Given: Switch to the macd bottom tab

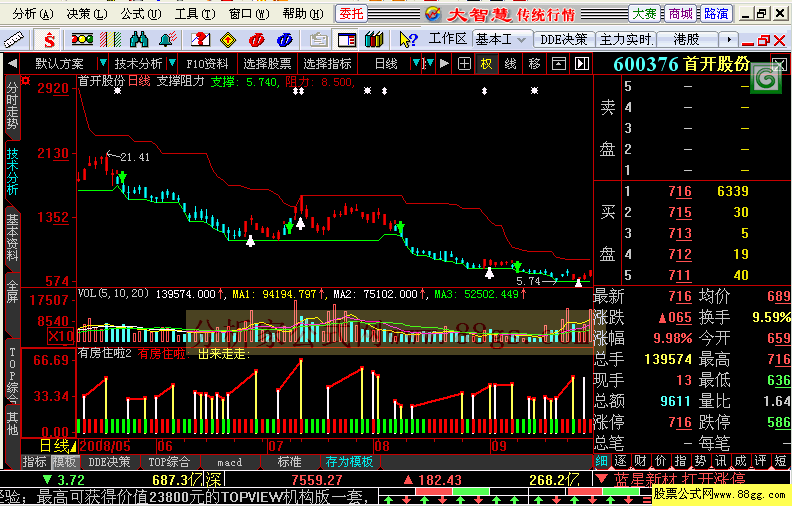Looking at the screenshot, I should coord(230,462).
